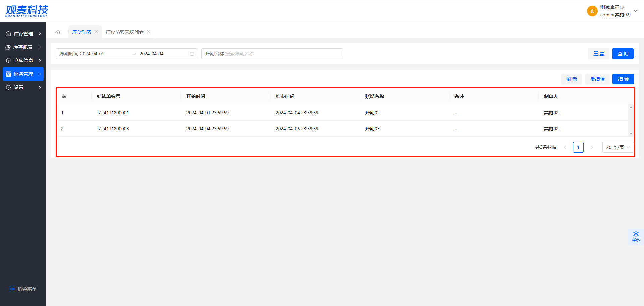Click the 查询 search button
This screenshot has width=644, height=306.
(623, 54)
